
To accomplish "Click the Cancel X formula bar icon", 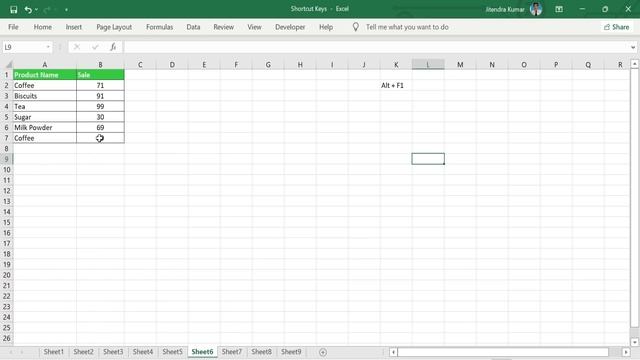I will [77, 47].
